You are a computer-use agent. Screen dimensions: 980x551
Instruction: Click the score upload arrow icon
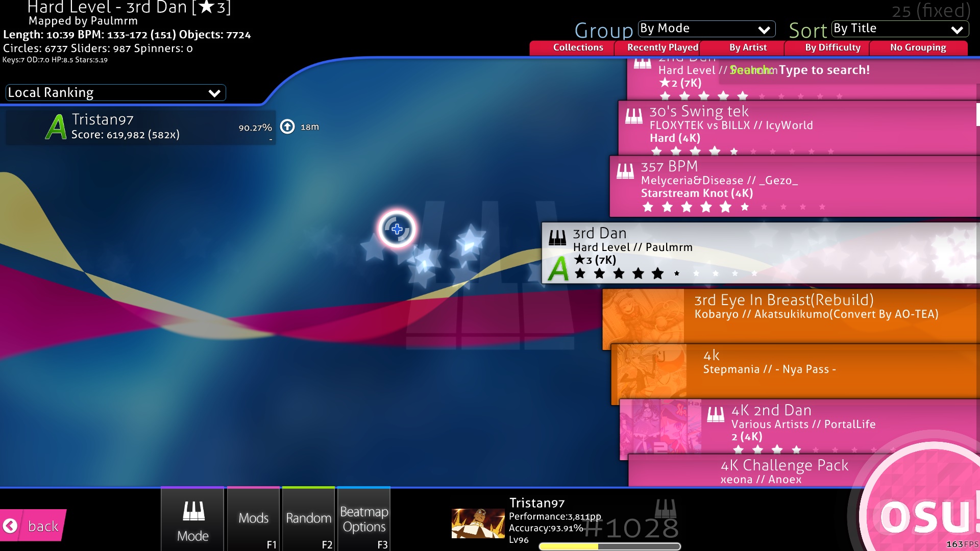pos(287,127)
